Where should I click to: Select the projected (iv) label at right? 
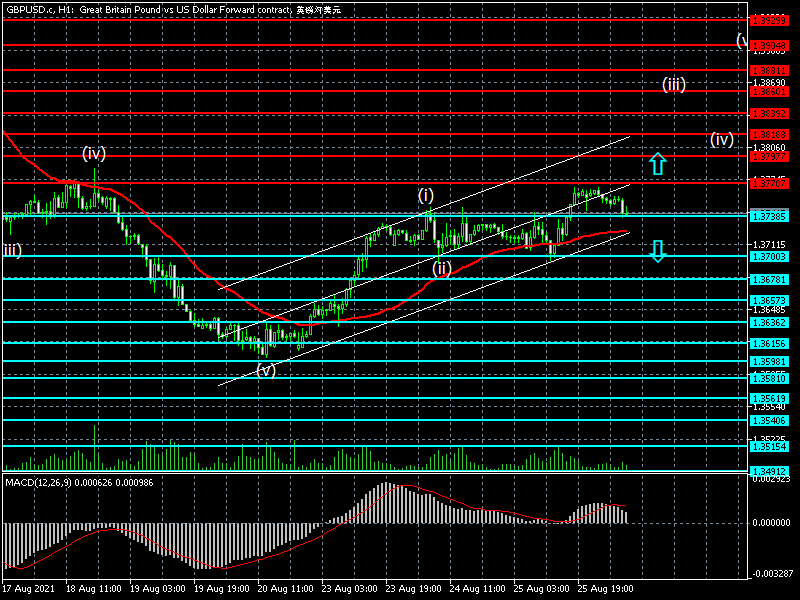[x=722, y=139]
